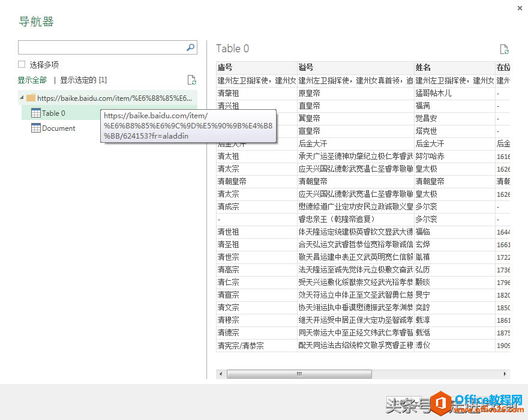528x420 pixels.
Task: Click the cell 清穆宗
Action: pos(257,320)
